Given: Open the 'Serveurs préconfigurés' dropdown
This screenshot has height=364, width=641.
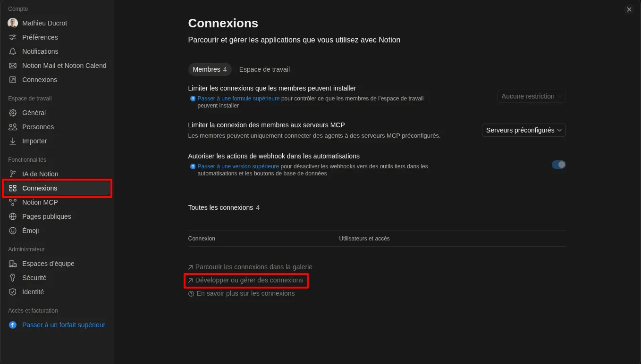Looking at the screenshot, I should pos(523,130).
